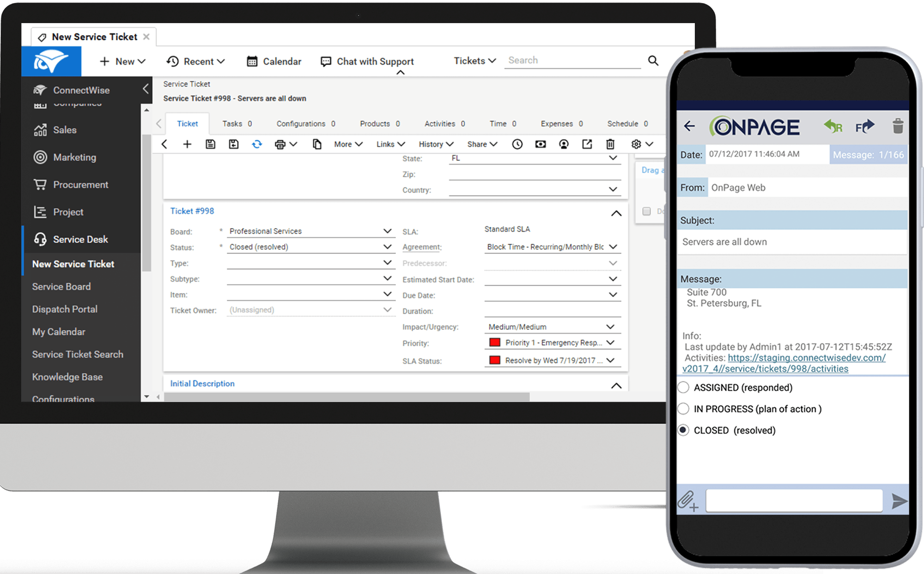Open the Priority dropdown
The width and height of the screenshot is (924, 574).
[x=552, y=343]
